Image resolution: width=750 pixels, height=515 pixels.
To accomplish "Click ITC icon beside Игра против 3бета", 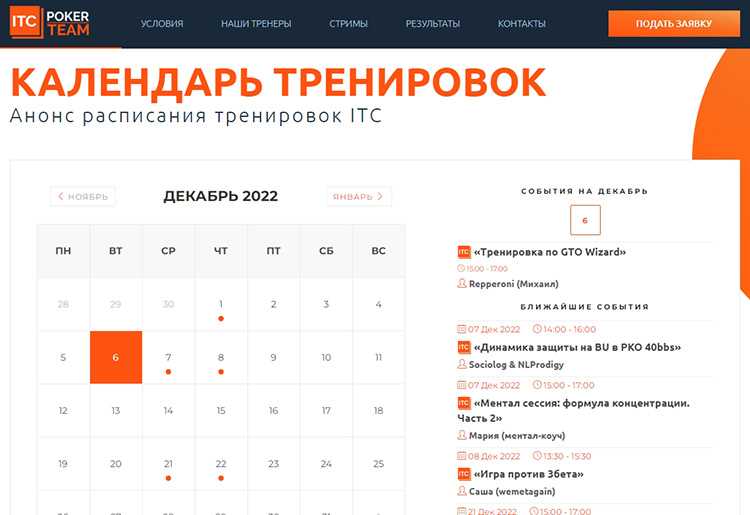I will [x=464, y=474].
